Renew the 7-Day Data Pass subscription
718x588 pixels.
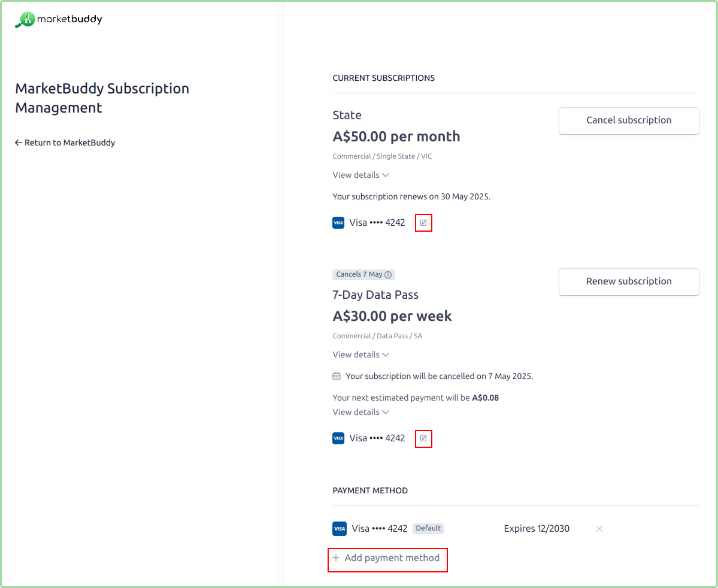pos(628,281)
